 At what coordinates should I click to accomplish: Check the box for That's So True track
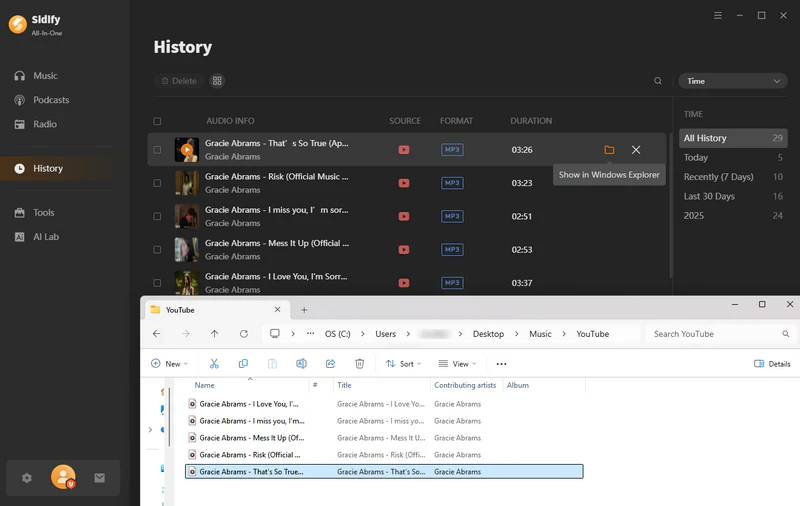coord(157,150)
